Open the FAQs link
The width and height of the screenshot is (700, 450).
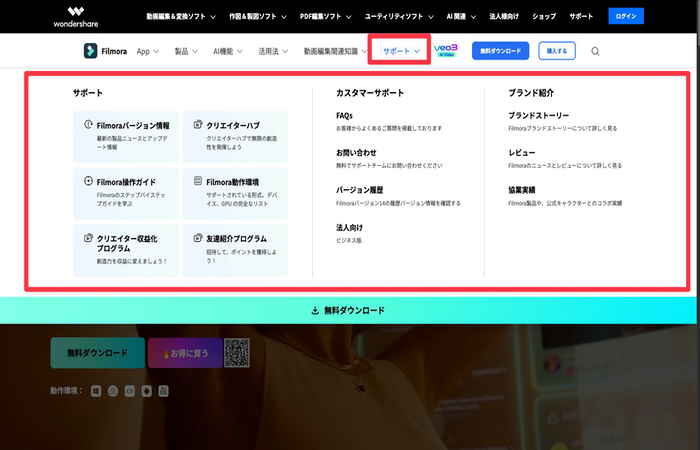click(x=344, y=116)
